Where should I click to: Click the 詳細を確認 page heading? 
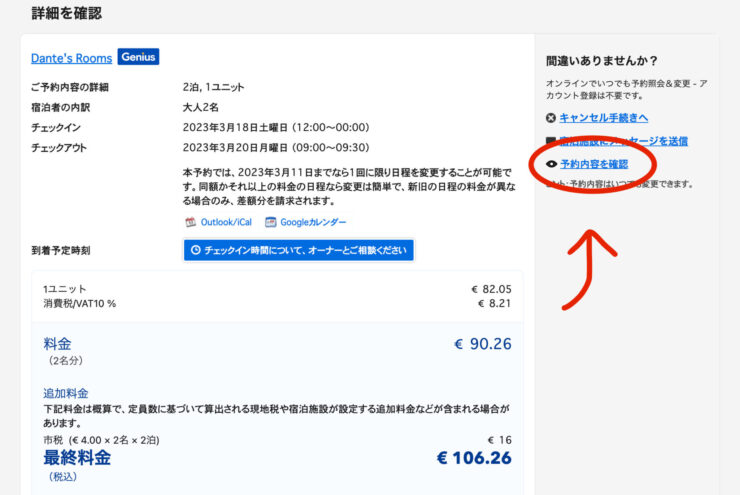(x=66, y=13)
